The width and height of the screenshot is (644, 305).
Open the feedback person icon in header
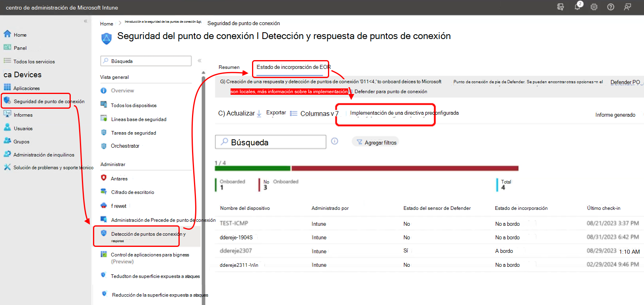coord(627,7)
